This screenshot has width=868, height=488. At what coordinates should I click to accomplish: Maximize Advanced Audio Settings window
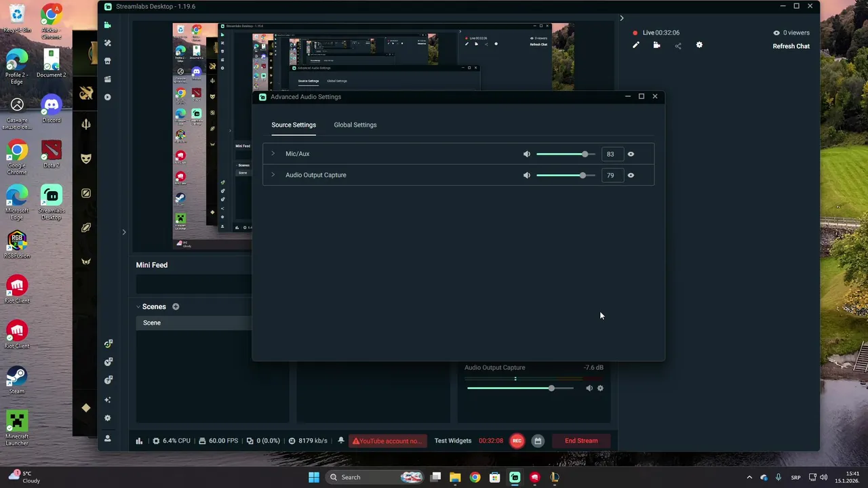coord(641,96)
